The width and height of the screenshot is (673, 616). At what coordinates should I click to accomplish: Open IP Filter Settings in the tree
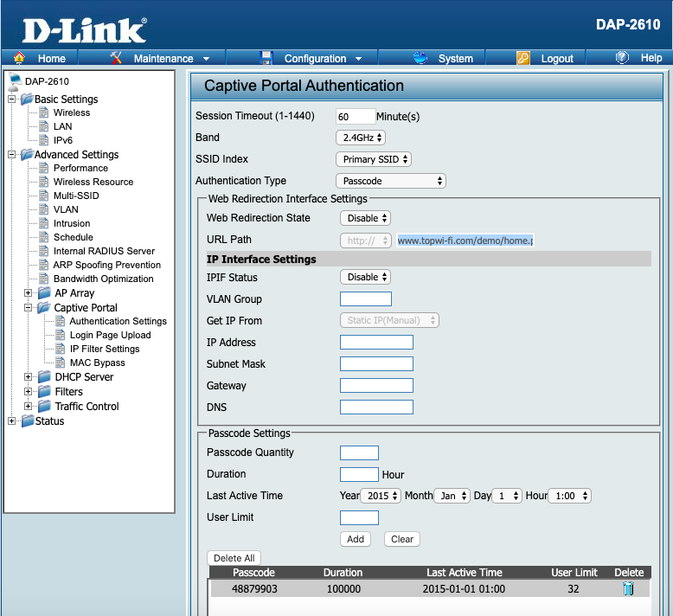(105, 349)
